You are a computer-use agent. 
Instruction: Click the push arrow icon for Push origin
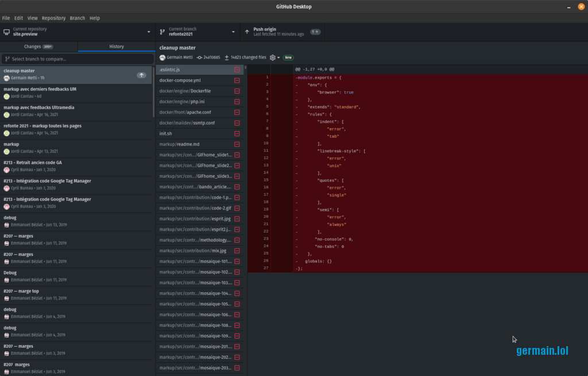click(247, 32)
